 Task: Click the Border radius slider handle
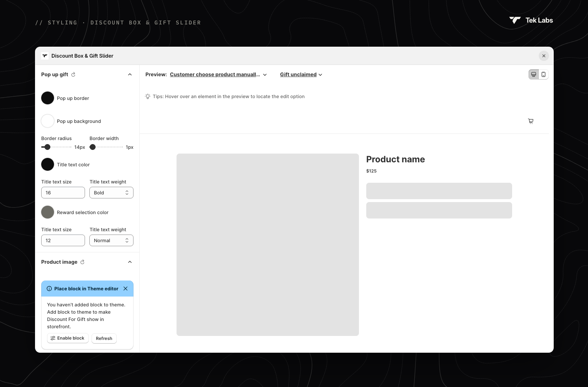tap(47, 147)
